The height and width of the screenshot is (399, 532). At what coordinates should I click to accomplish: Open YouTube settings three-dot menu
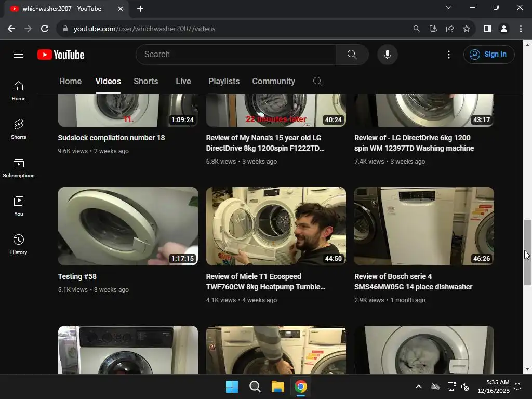[448, 54]
